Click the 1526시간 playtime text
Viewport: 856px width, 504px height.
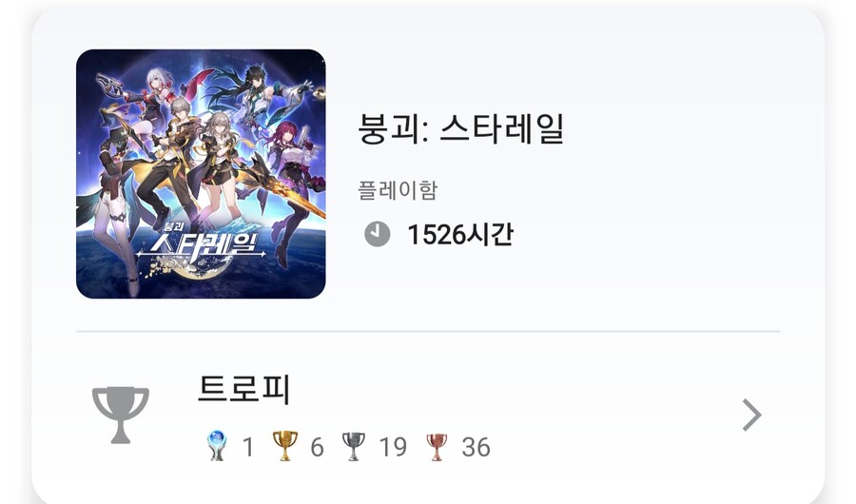[460, 234]
